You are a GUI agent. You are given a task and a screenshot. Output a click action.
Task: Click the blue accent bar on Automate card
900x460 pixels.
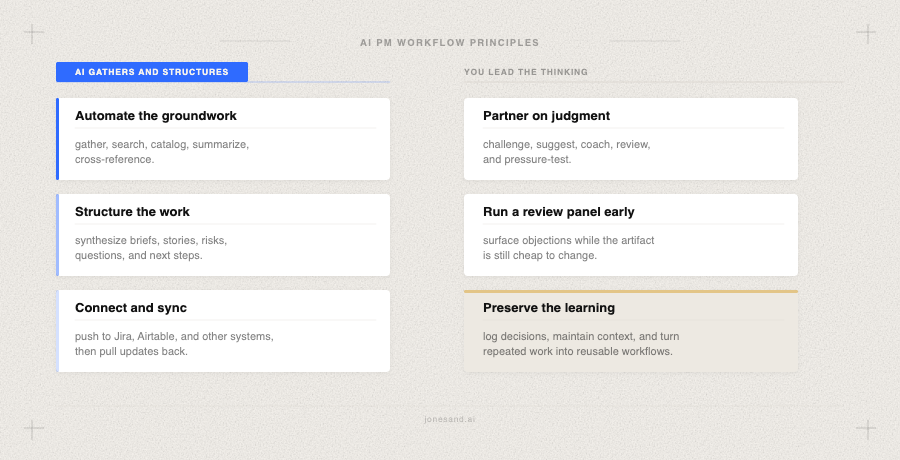(x=57, y=139)
